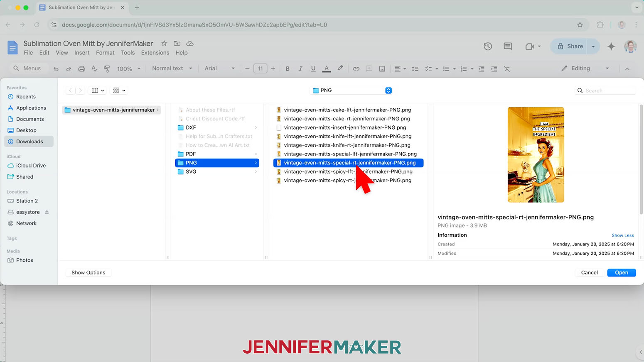Open the File menu
This screenshot has height=362, width=644.
pos(28,53)
